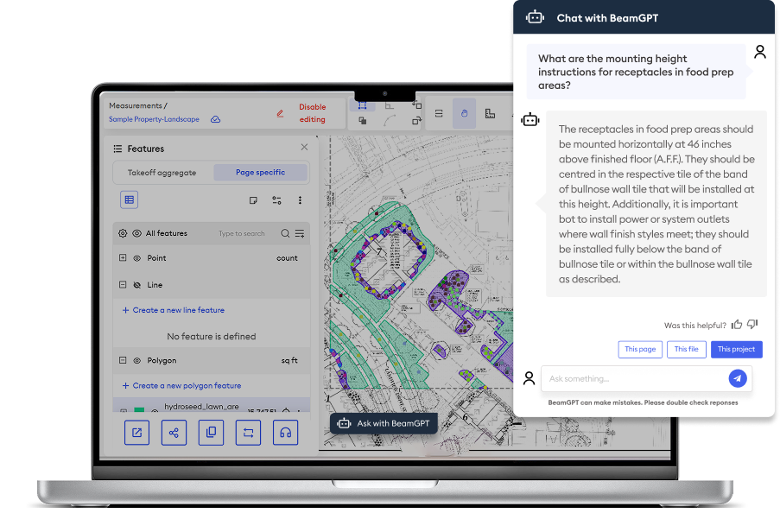This screenshot has height=532, width=780.
Task: Expand the Point feature group
Action: [x=124, y=258]
